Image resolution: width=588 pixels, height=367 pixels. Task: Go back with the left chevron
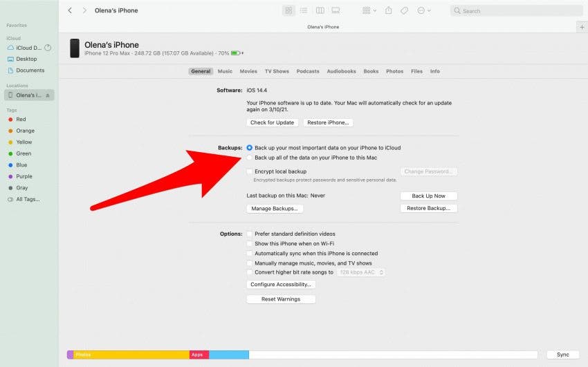70,10
